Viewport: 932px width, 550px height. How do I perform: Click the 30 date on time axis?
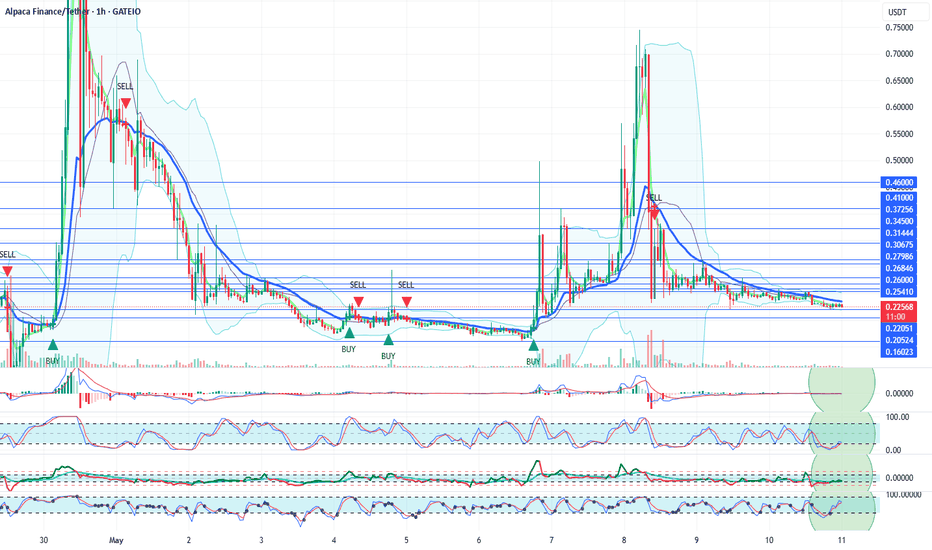43,540
